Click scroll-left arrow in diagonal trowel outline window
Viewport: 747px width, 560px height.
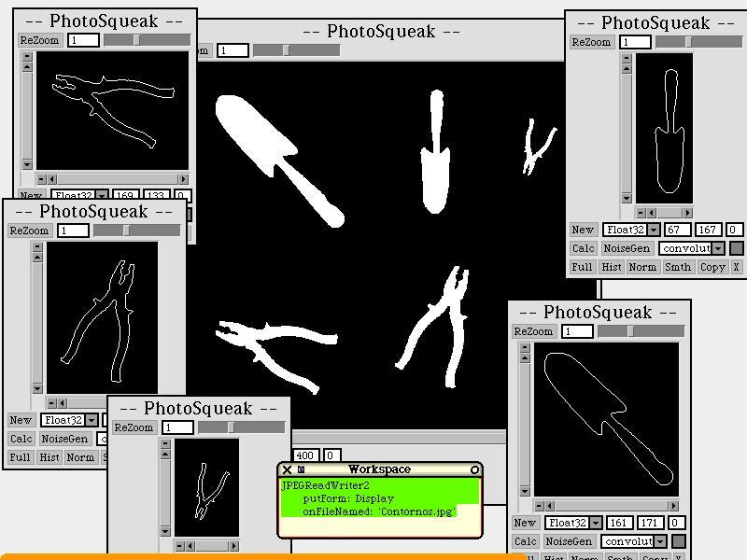point(550,505)
